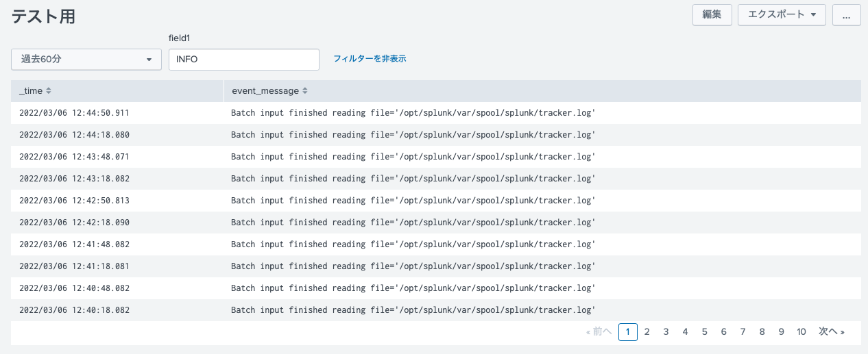Click 次へ » to go to next page

tap(832, 331)
